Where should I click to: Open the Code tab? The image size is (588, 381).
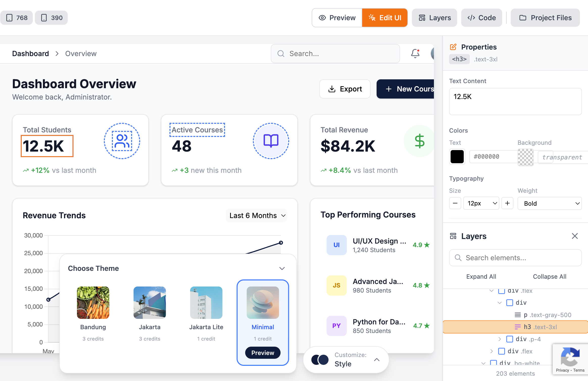[x=481, y=18]
